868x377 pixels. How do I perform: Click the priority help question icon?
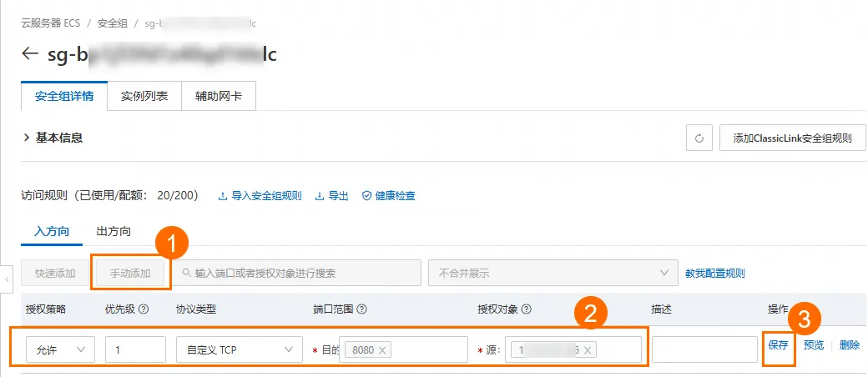(144, 309)
